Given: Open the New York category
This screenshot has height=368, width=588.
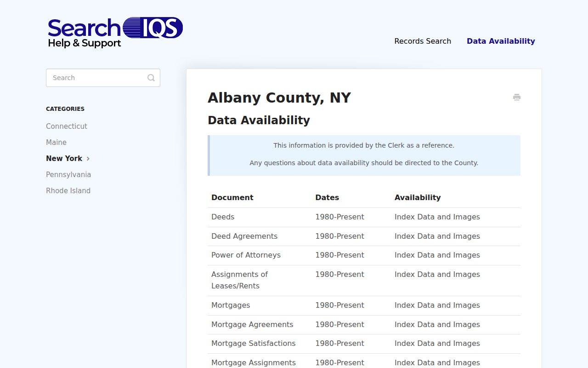Looking at the screenshot, I should point(64,158).
